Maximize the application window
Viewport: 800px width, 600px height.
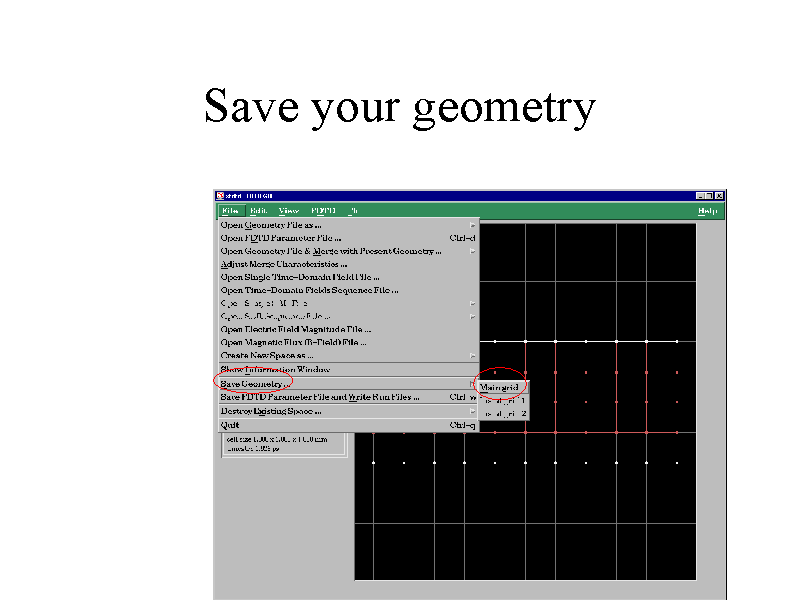click(710, 196)
